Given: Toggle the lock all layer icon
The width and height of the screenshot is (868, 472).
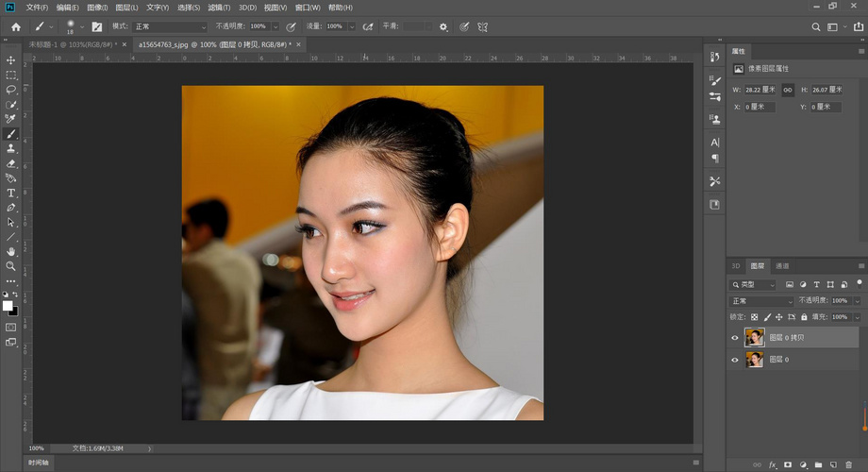Looking at the screenshot, I should (803, 316).
